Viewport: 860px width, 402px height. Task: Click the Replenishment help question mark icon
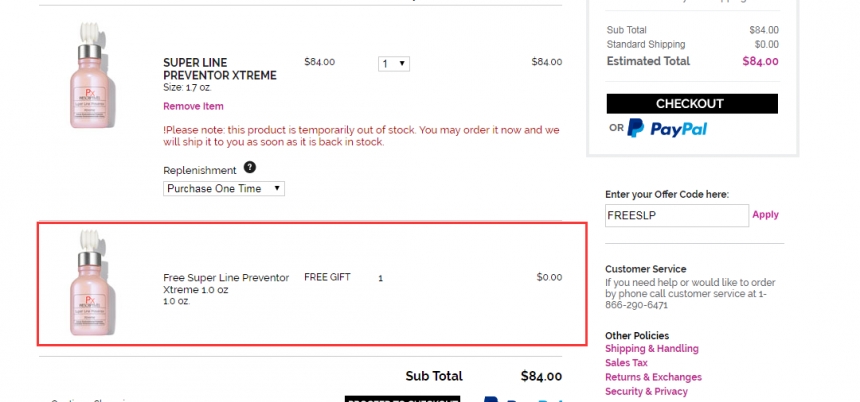click(x=249, y=168)
